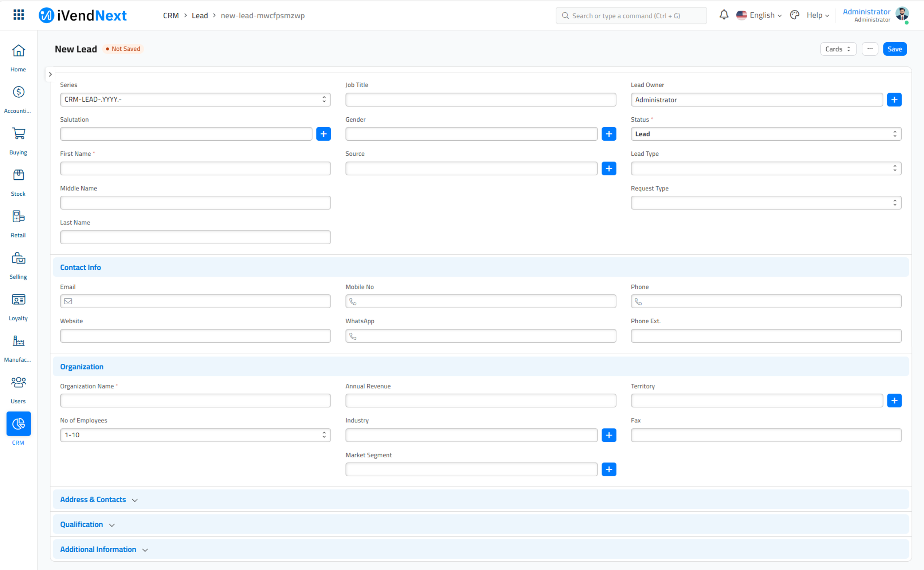
Task: Click the theme palette icon
Action: [x=794, y=15]
